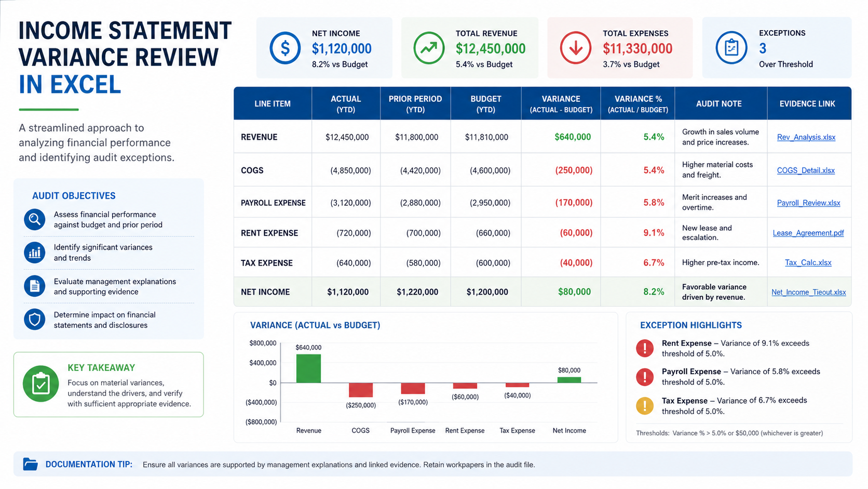Click the Payroll Expense x-axis label

[x=413, y=431]
